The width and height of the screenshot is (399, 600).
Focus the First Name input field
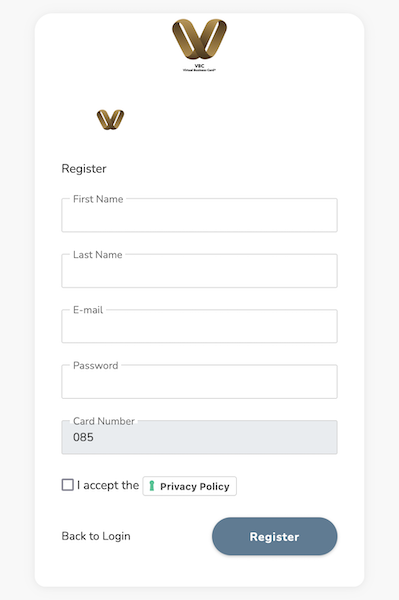(199, 215)
